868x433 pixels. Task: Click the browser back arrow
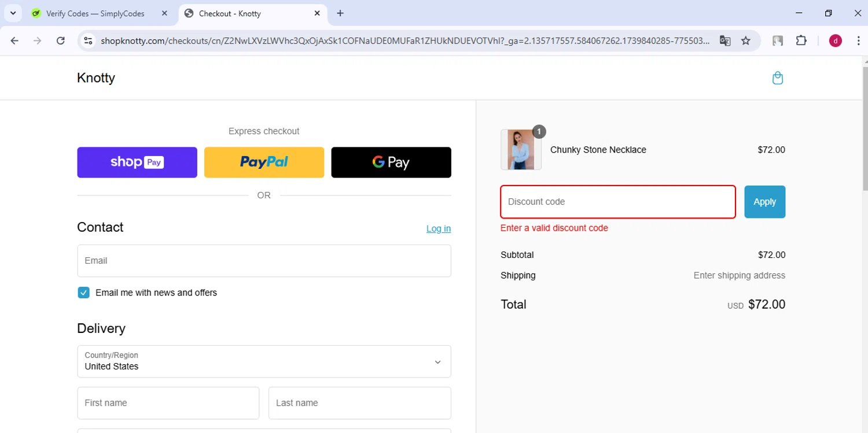[x=15, y=40]
